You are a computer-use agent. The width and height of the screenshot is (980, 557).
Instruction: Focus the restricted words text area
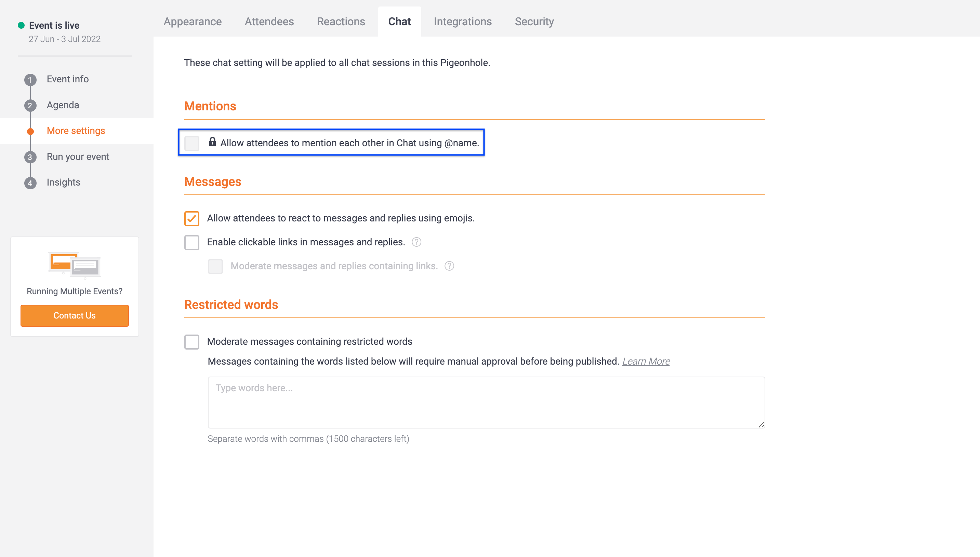coord(486,403)
